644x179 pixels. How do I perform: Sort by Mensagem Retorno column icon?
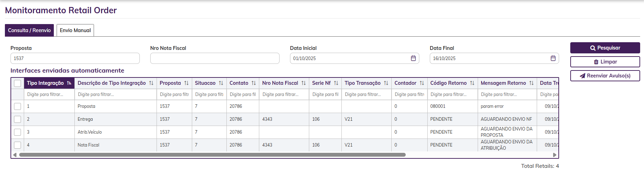point(531,83)
